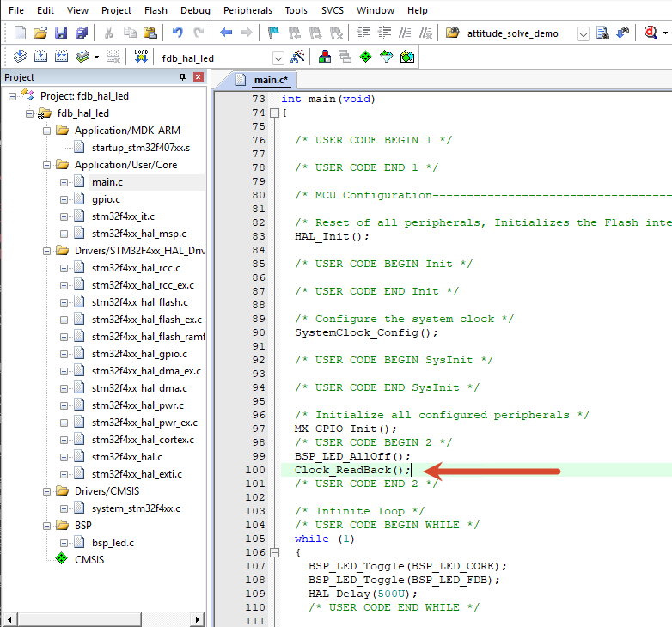Open the fdb_hal_led target dropdown

(278, 58)
